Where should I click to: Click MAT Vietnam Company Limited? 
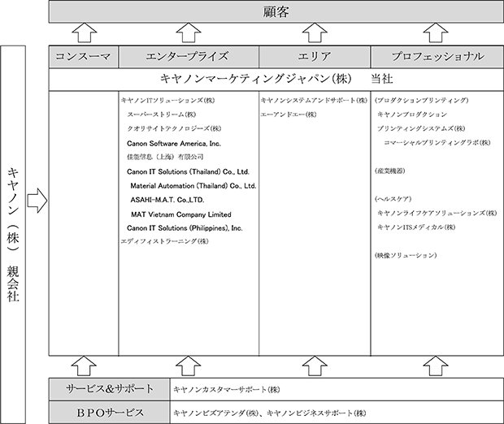tap(181, 214)
